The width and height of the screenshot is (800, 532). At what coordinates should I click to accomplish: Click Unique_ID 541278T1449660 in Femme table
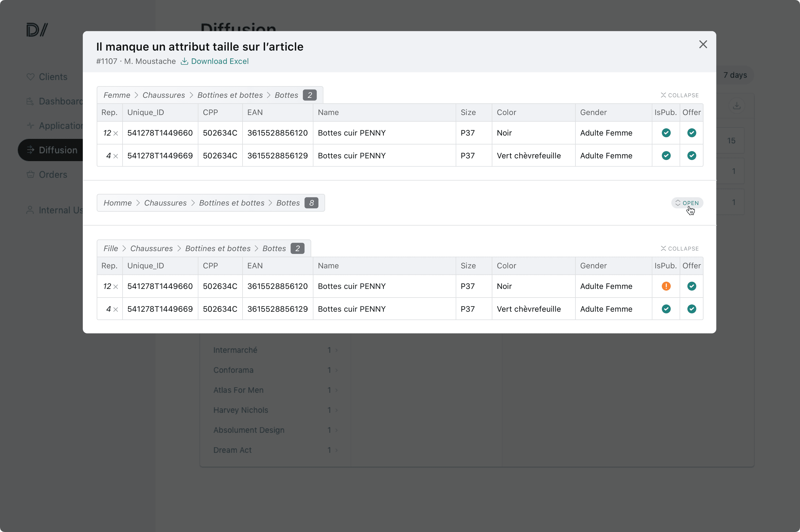(x=160, y=133)
